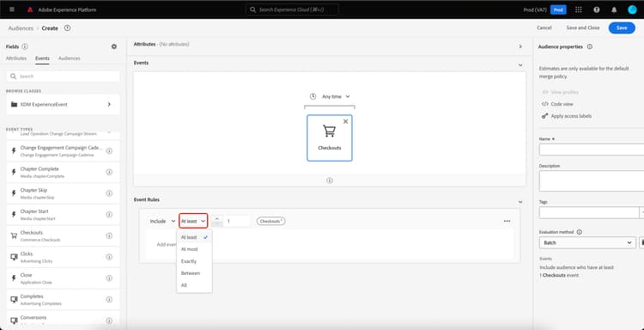
Task: Show info for Change Engagement Campaign Cadence
Action: coord(109,151)
